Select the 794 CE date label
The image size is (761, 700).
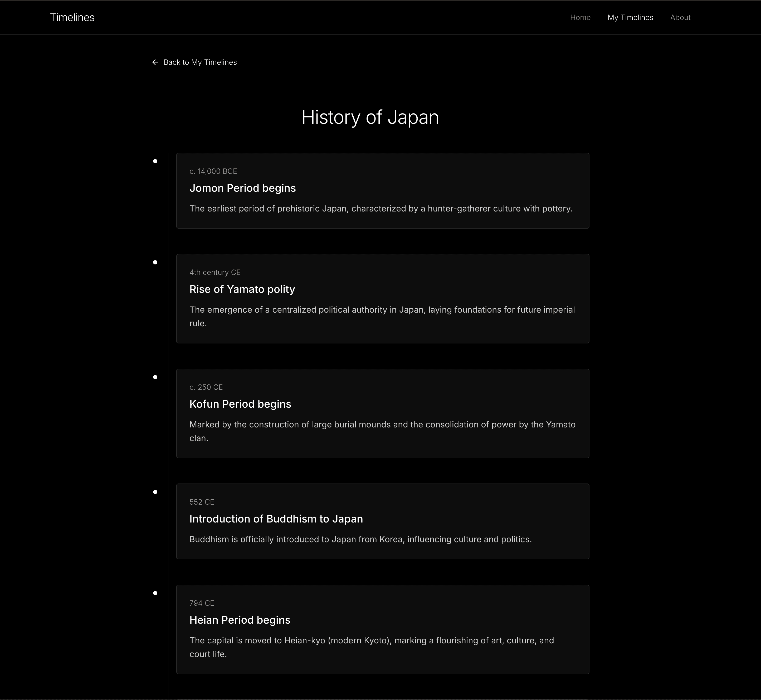(202, 603)
